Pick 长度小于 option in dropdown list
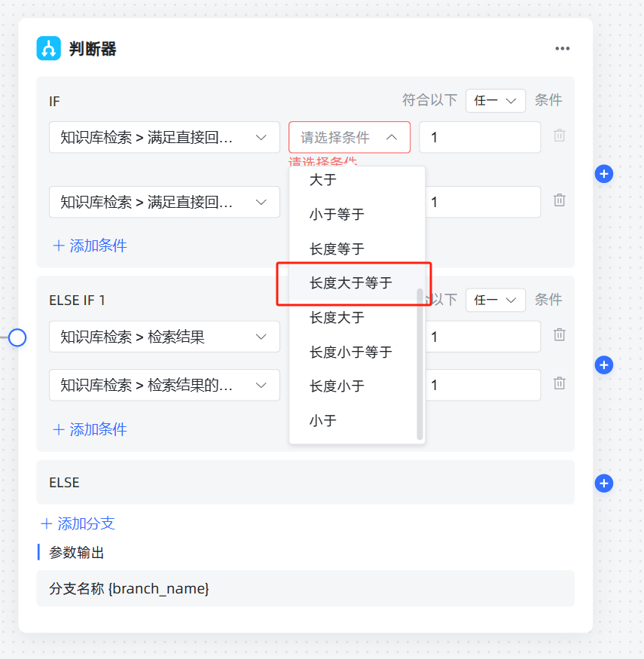644x659 pixels. coord(337,386)
